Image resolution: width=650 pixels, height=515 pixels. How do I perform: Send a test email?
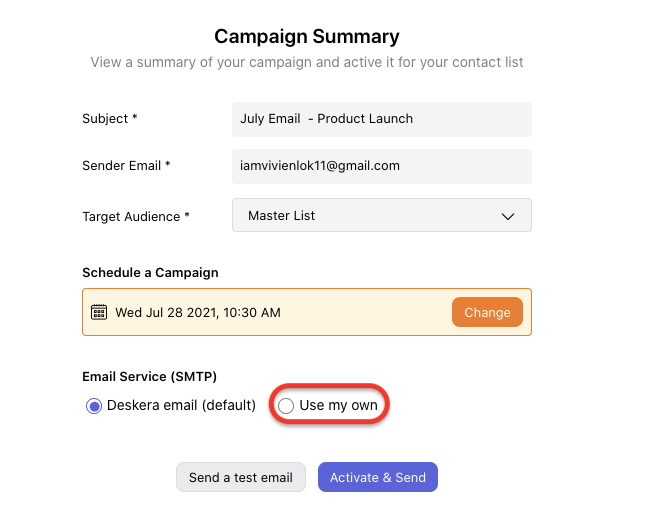tap(241, 477)
